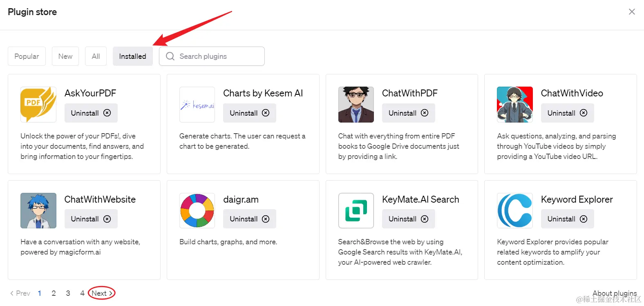Click the daigr.am title text
This screenshot has width=644, height=306.
point(241,199)
